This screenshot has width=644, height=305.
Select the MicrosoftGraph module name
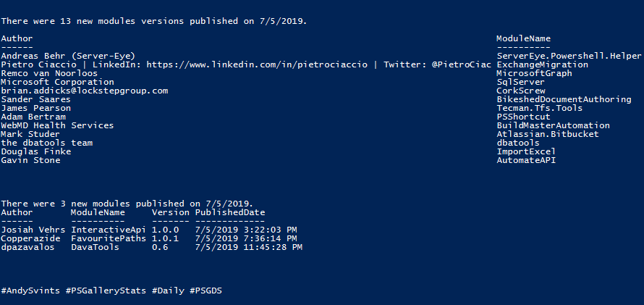(534, 73)
